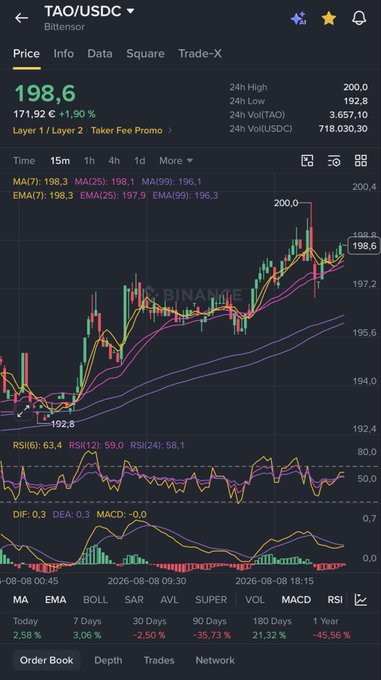Viewport: 381px width, 680px height.
Task: Toggle the EMA indicator
Action: (x=56, y=600)
